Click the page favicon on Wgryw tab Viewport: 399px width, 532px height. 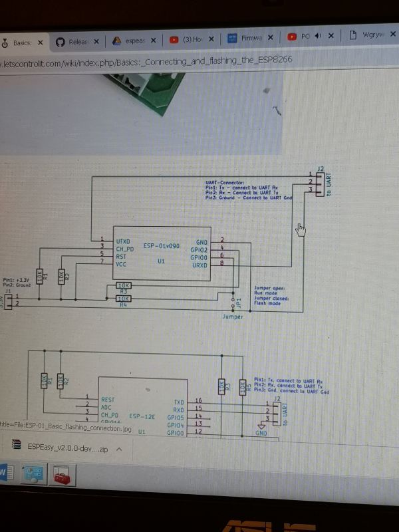click(x=353, y=35)
